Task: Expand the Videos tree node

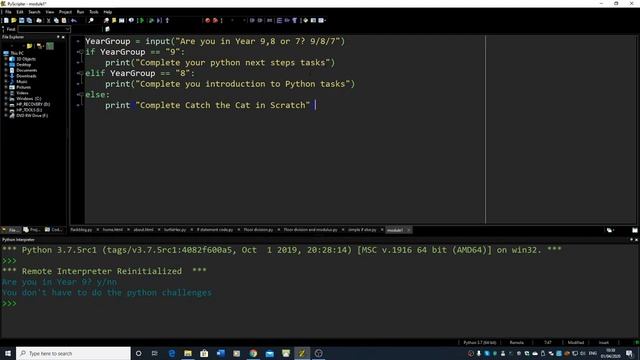Action: [x=6, y=93]
